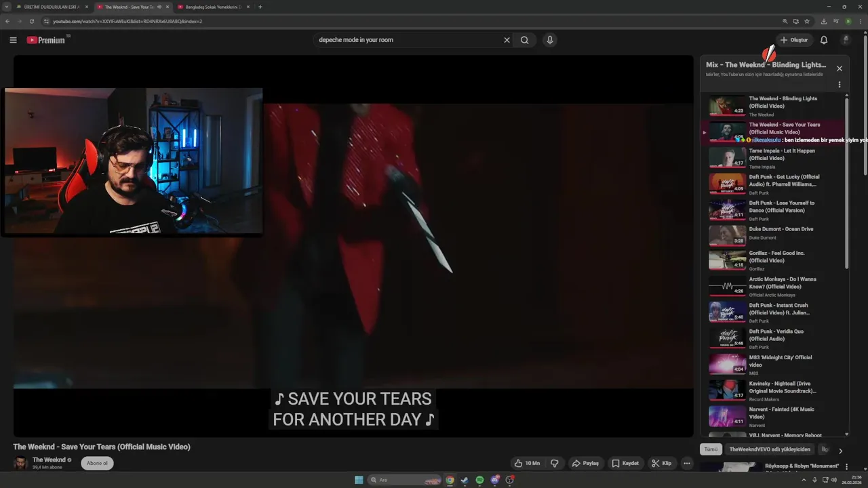Open Chrome profile avatar
The image size is (868, 488).
point(848,21)
